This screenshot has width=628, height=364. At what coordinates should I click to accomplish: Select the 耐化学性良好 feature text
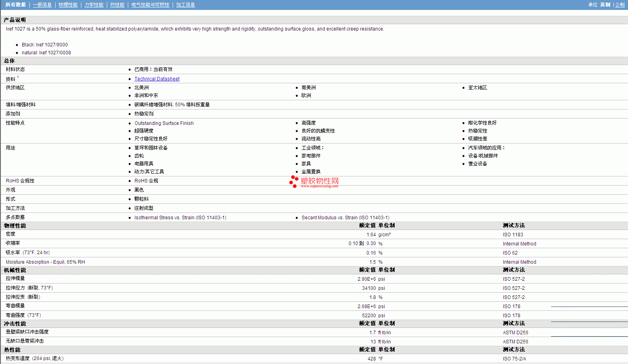[x=482, y=123]
